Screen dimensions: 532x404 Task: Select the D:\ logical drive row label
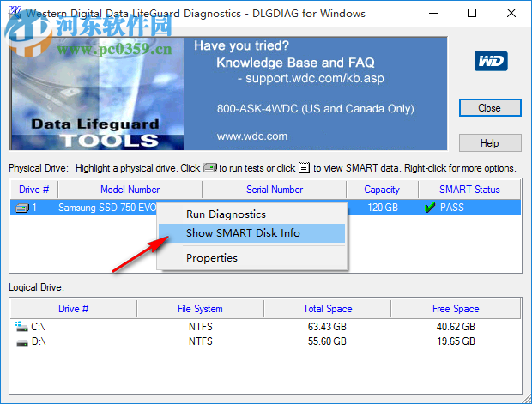coord(39,341)
